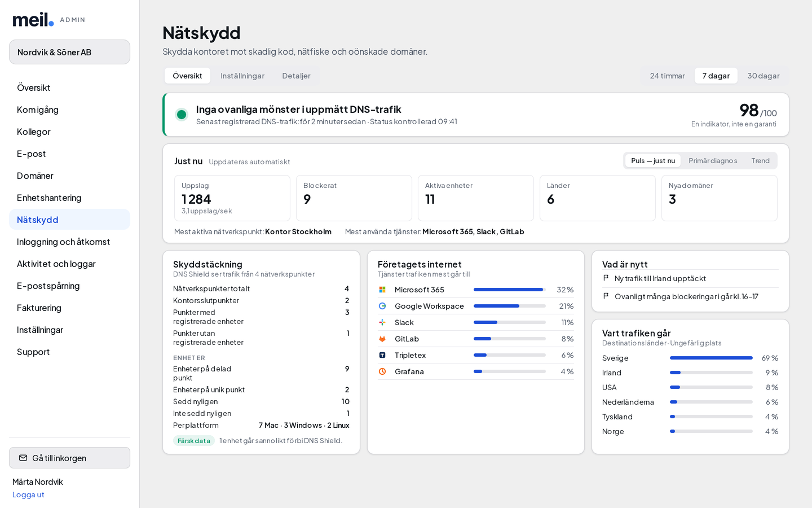Switch time range to 24 timmar
This screenshot has width=812, height=508.
click(x=667, y=76)
